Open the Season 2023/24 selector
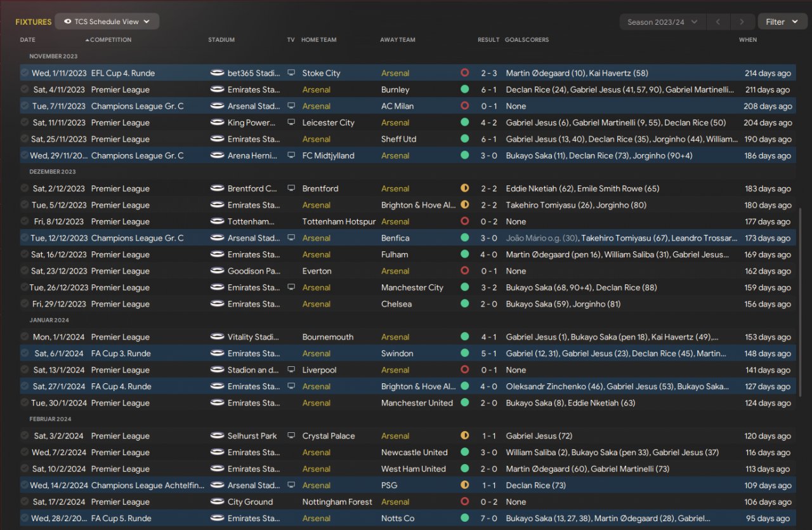This screenshot has width=812, height=530. 662,22
